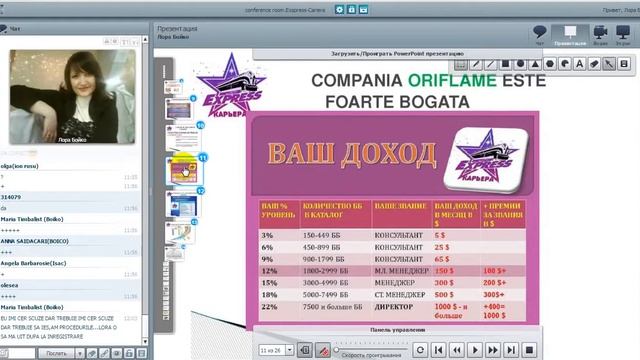Select the pencil drawing tool
The height and width of the screenshot is (360, 640).
(x=476, y=64)
